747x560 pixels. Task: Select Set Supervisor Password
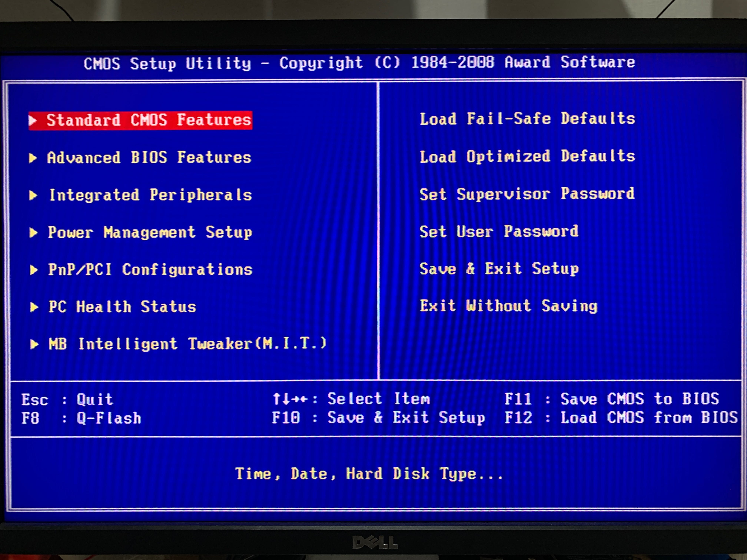tap(527, 194)
